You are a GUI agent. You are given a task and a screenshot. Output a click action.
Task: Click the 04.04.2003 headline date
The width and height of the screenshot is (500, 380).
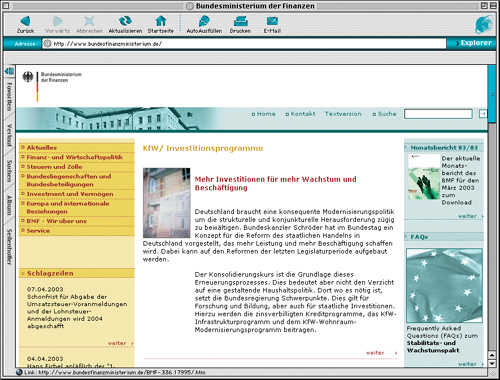click(x=45, y=359)
